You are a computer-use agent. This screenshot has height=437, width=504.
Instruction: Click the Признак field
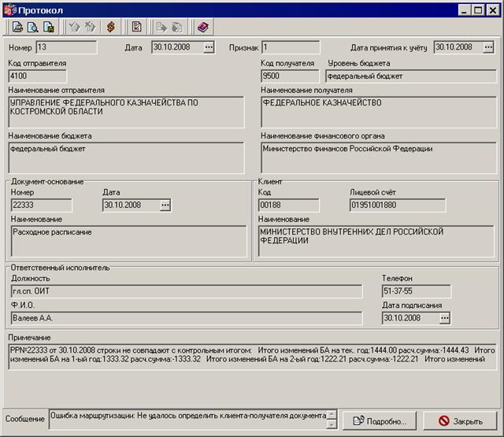pyautogui.click(x=291, y=47)
